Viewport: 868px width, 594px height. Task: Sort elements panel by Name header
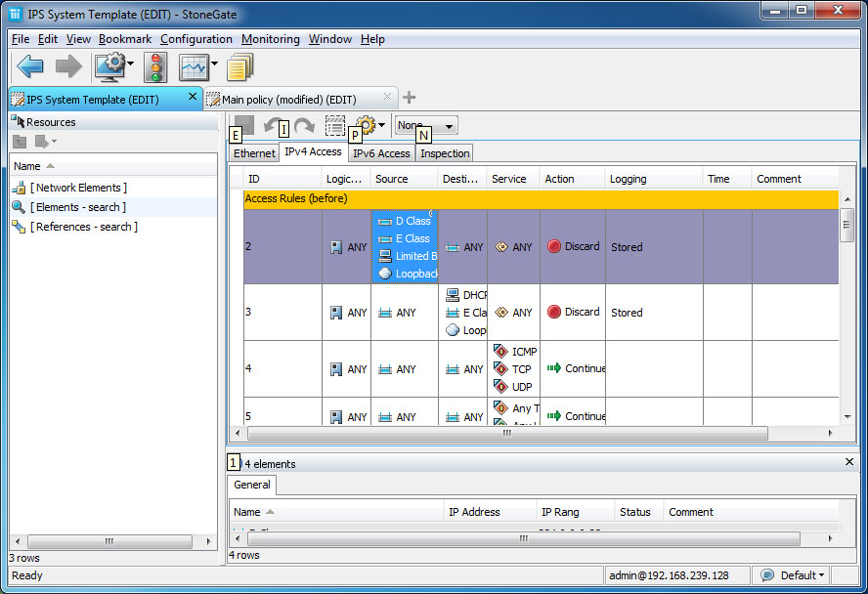click(x=335, y=512)
